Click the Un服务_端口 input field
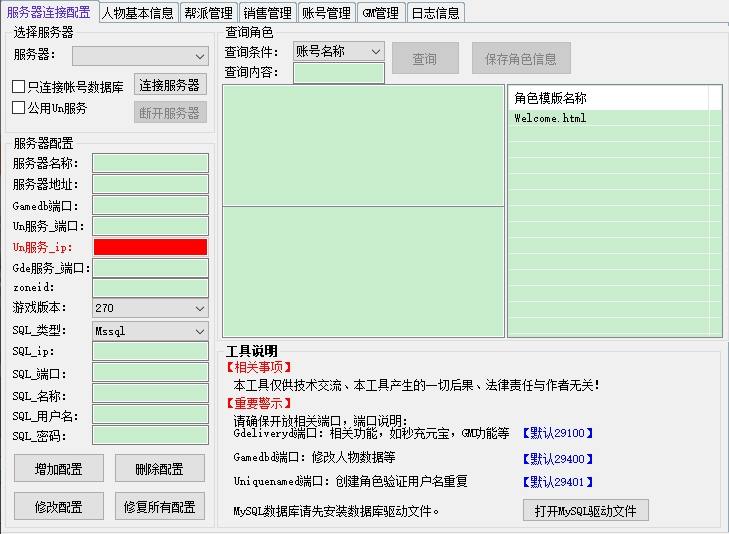Viewport: 729px width, 534px height. tap(150, 226)
